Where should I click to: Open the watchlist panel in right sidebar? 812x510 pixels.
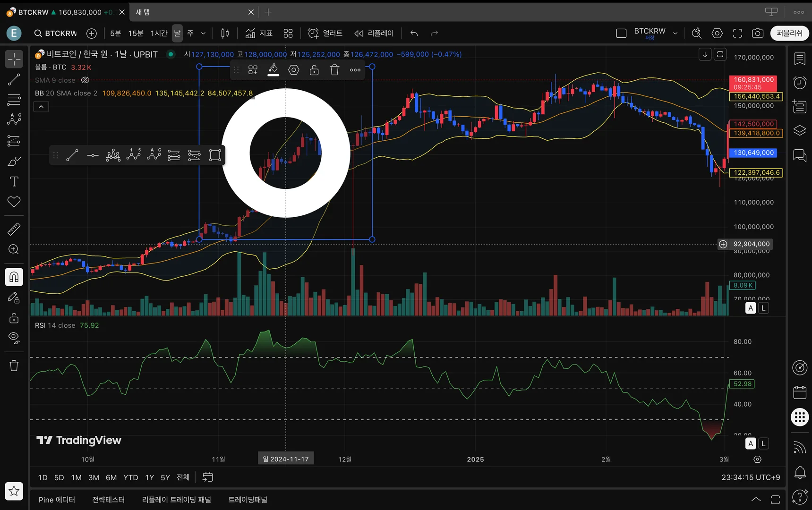(x=800, y=59)
